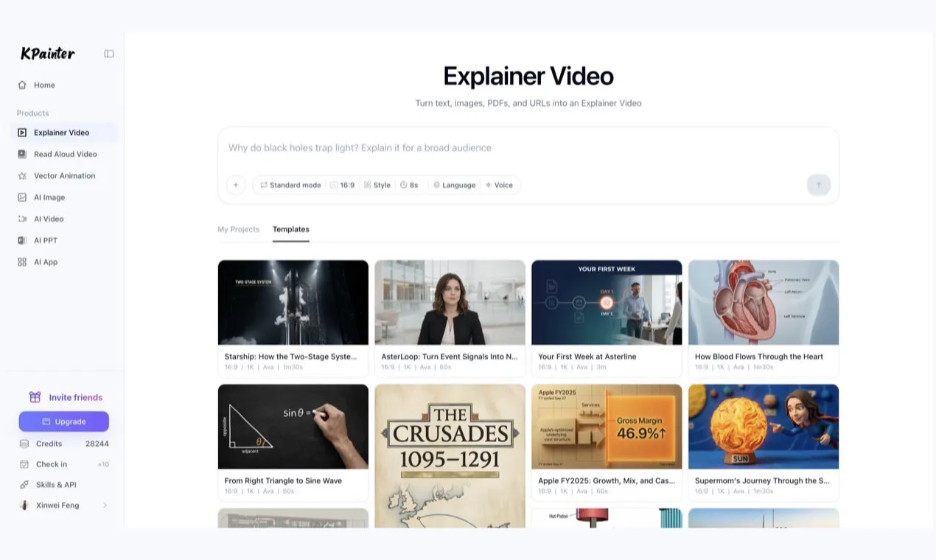Click the Vector Animation star icon

[22, 175]
